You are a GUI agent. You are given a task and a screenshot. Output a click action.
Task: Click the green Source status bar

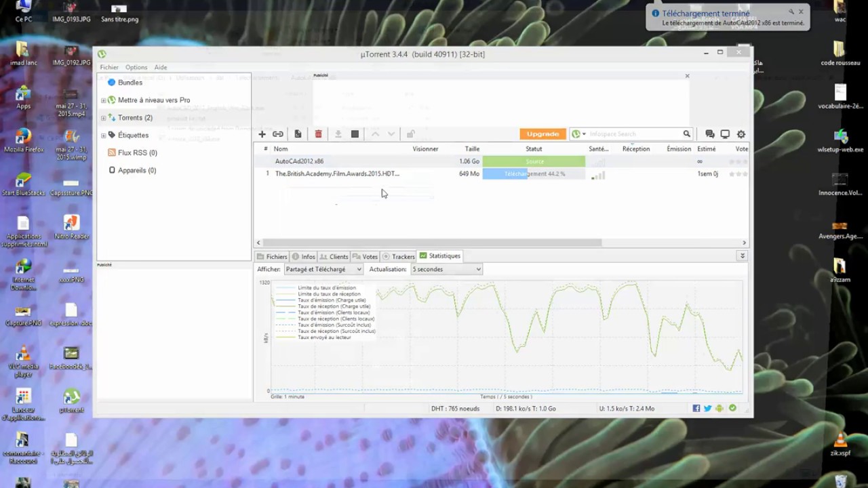coord(534,161)
